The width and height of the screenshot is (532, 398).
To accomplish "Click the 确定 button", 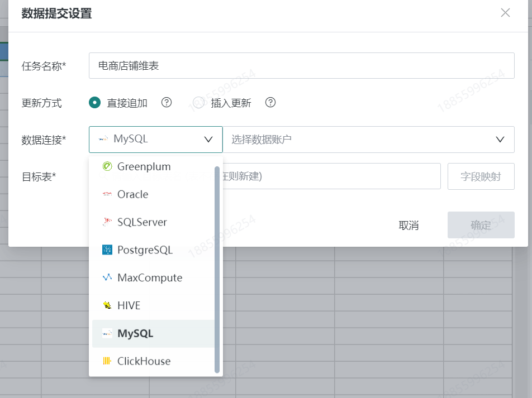I will tap(481, 225).
